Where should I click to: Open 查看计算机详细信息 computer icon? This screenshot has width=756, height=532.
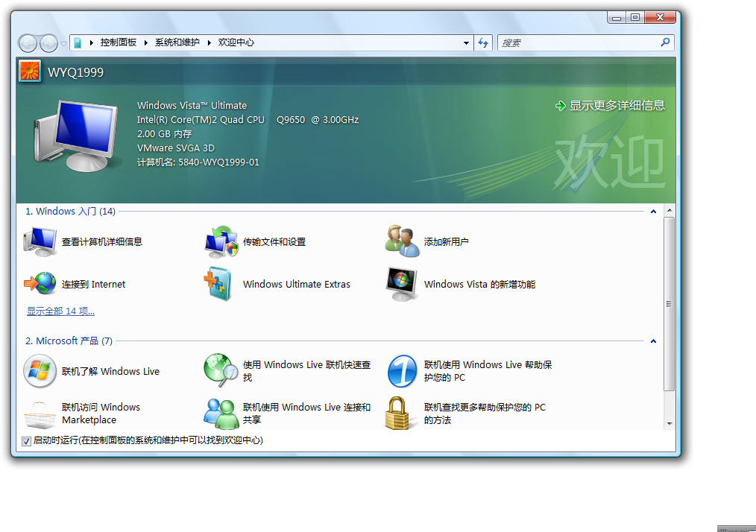(x=40, y=241)
